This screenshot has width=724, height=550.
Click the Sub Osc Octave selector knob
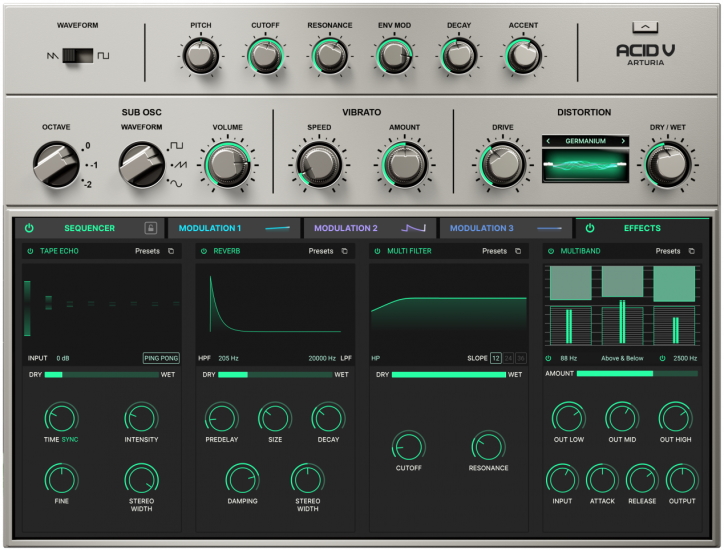click(x=56, y=165)
